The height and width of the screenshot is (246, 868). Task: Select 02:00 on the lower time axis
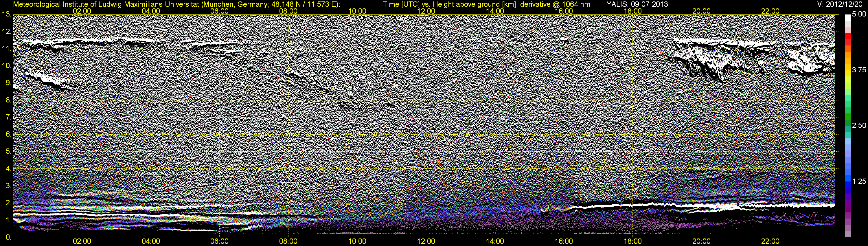(82, 241)
